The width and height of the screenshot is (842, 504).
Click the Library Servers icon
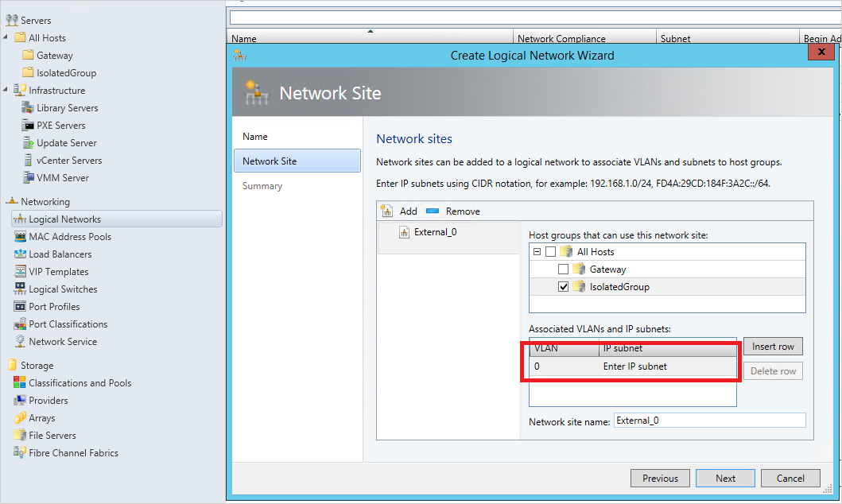27,107
